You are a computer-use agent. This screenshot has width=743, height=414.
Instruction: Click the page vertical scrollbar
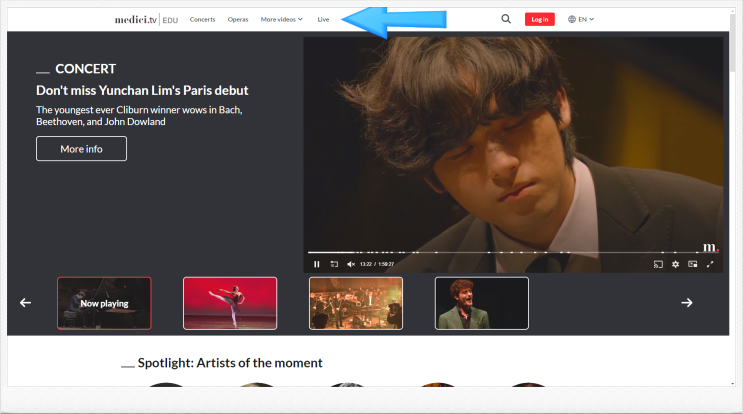[x=733, y=43]
